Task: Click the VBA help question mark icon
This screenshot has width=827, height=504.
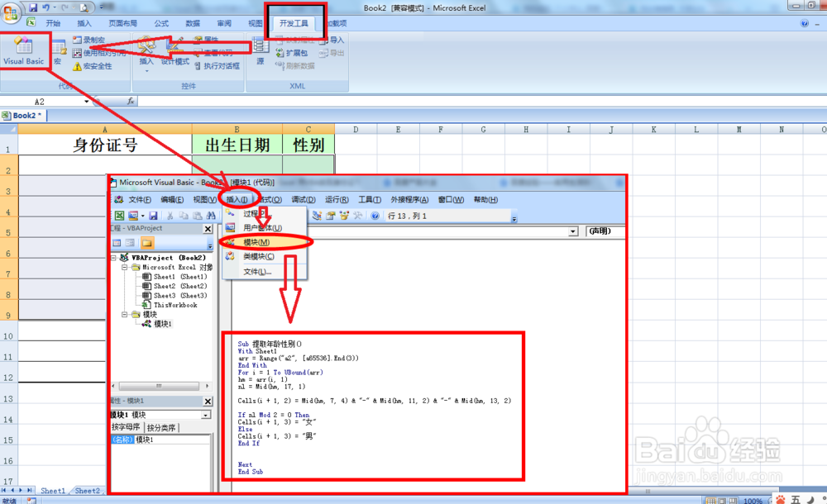Action: tap(375, 216)
